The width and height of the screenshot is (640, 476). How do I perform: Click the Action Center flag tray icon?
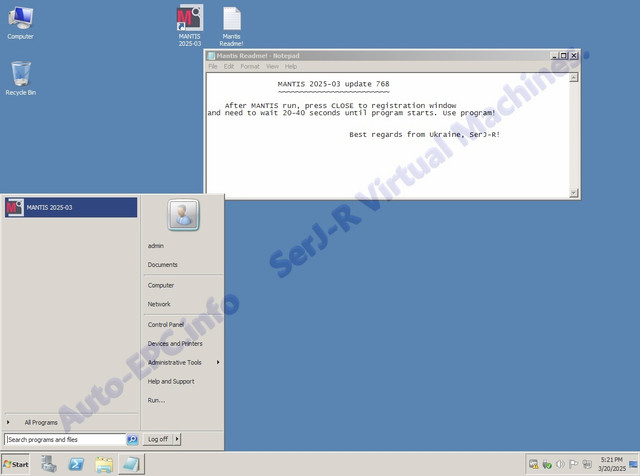573,464
